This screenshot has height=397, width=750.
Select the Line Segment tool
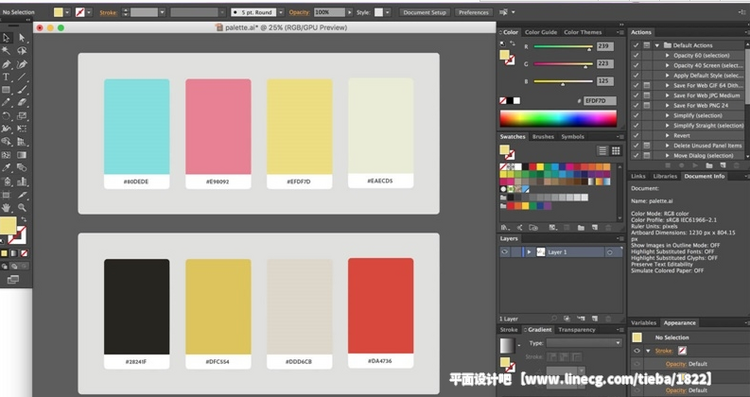point(22,77)
